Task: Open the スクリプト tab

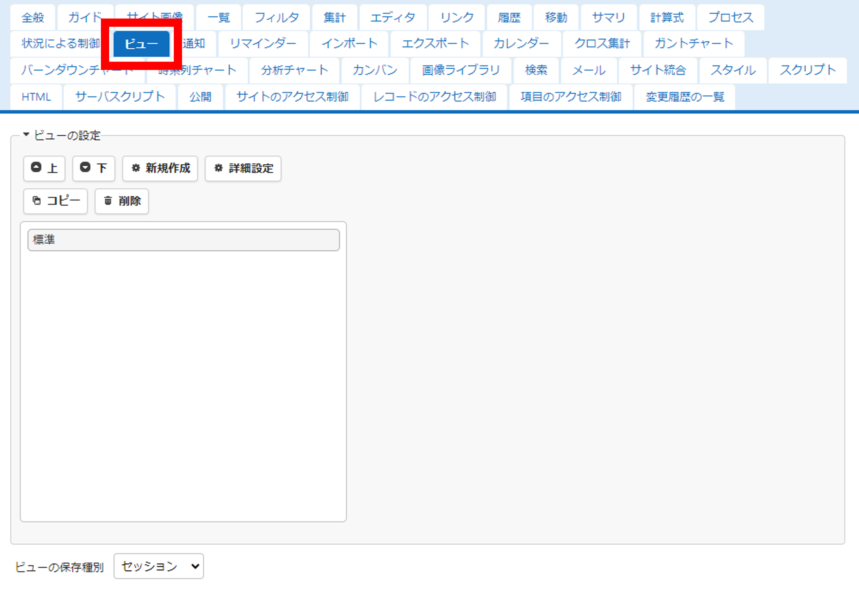Action: click(808, 70)
